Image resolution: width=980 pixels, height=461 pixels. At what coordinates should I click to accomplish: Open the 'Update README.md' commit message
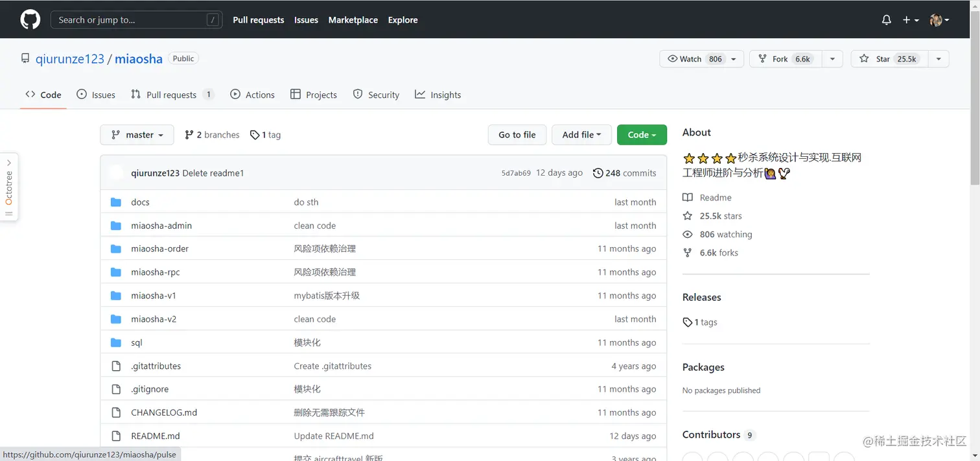click(334, 436)
